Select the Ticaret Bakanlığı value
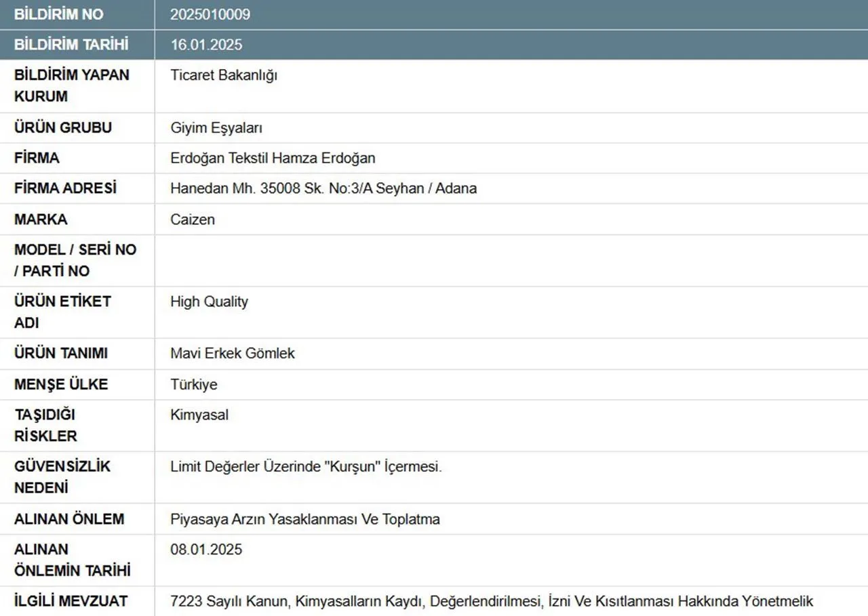 coord(224,75)
